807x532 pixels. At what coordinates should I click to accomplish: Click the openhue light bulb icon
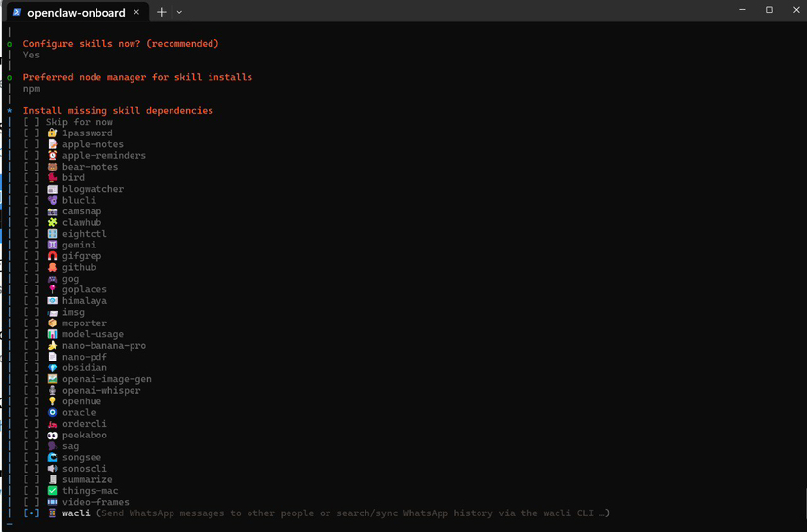pyautogui.click(x=52, y=401)
